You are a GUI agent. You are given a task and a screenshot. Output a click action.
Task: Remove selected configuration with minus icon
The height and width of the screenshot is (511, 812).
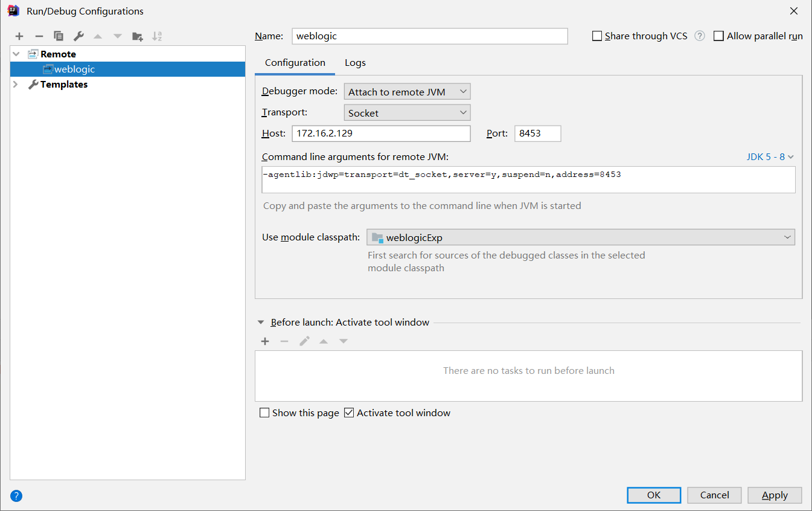(x=39, y=36)
